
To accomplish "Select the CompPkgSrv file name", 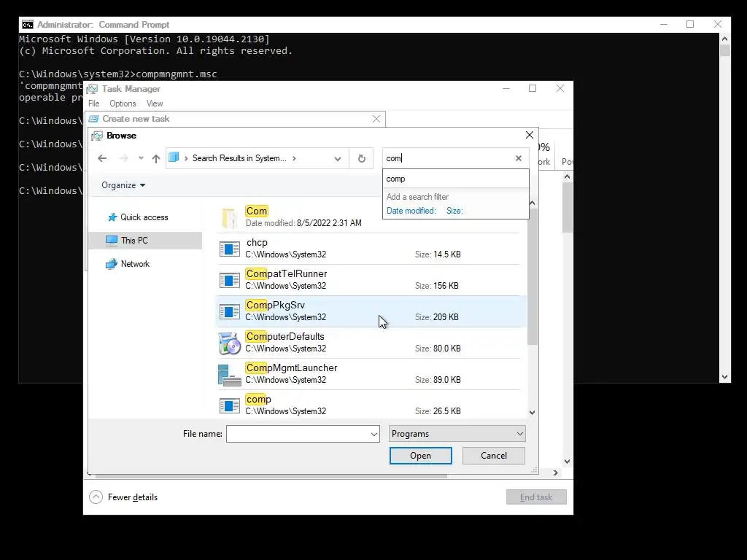I will pyautogui.click(x=275, y=306).
